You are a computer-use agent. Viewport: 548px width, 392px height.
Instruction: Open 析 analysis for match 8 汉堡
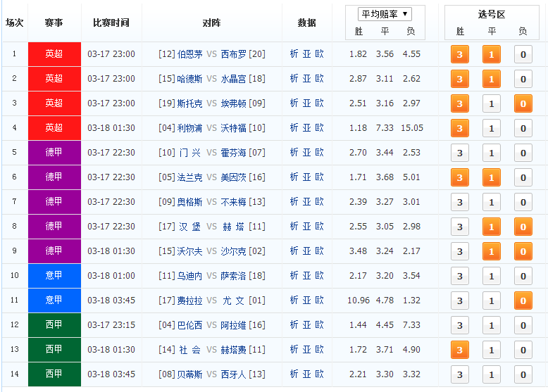click(x=294, y=226)
